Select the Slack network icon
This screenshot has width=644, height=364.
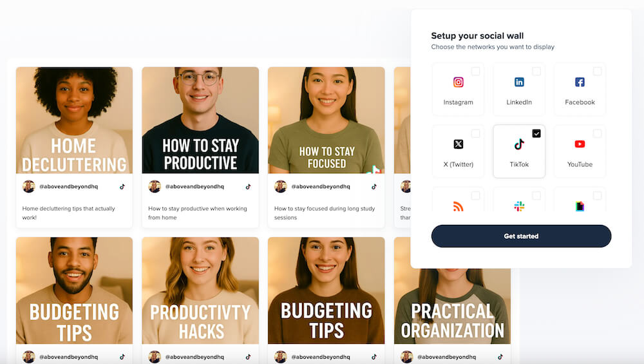519,206
